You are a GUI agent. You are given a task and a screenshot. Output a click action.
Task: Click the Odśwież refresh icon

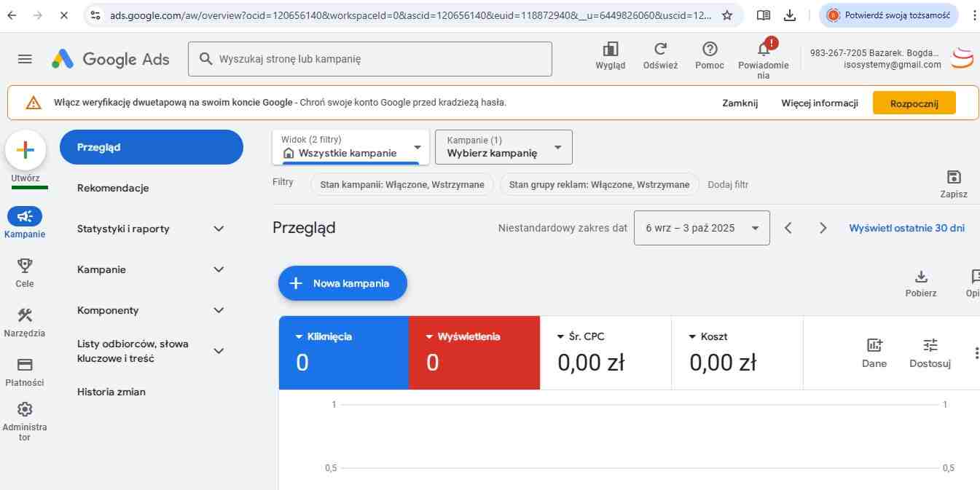(660, 50)
